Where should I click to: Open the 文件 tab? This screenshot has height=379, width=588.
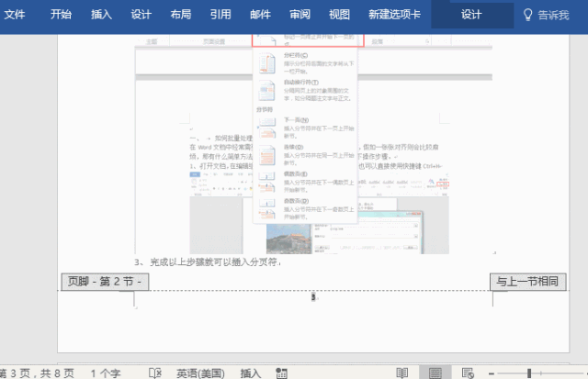tap(15, 15)
